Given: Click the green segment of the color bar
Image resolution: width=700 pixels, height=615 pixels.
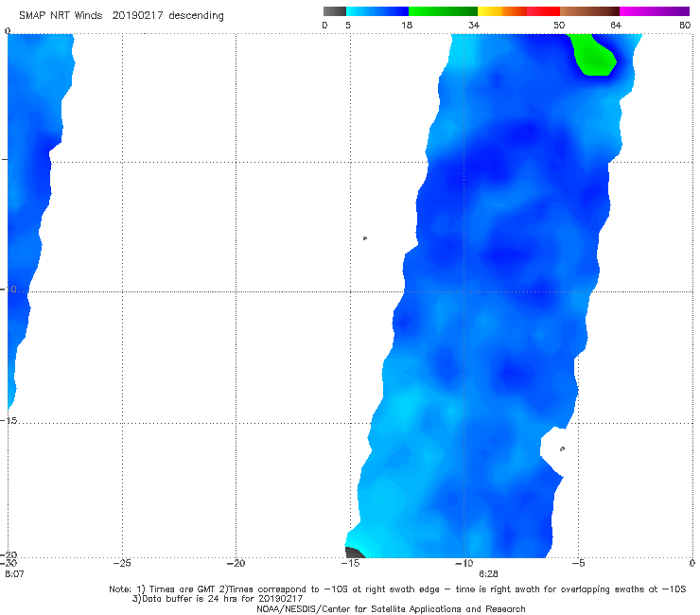Looking at the screenshot, I should 443,11.
